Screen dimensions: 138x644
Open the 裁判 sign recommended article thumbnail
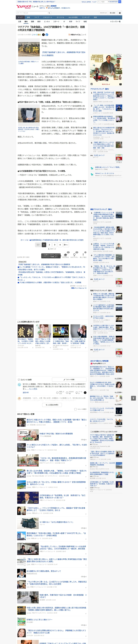click(x=26, y=331)
